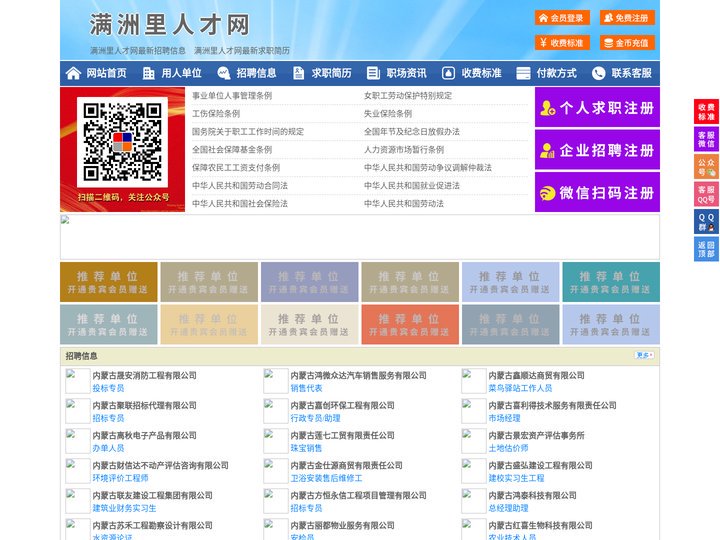
Task: Open 满洲里人才网最新求职简历 header link
Action: pos(242,51)
